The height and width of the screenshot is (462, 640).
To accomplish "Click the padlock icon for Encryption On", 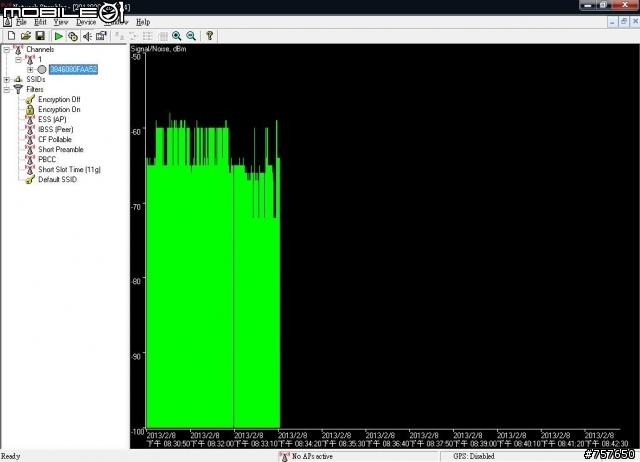I will point(30,109).
